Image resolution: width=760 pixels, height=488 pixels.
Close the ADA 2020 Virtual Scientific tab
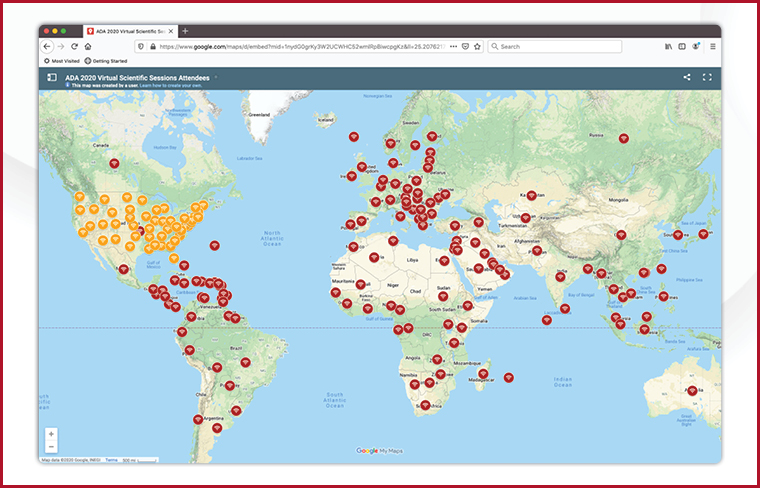[x=171, y=31]
